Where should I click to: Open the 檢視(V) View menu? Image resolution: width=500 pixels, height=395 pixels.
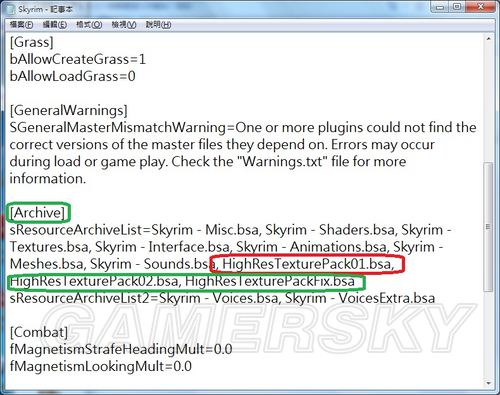(124, 25)
